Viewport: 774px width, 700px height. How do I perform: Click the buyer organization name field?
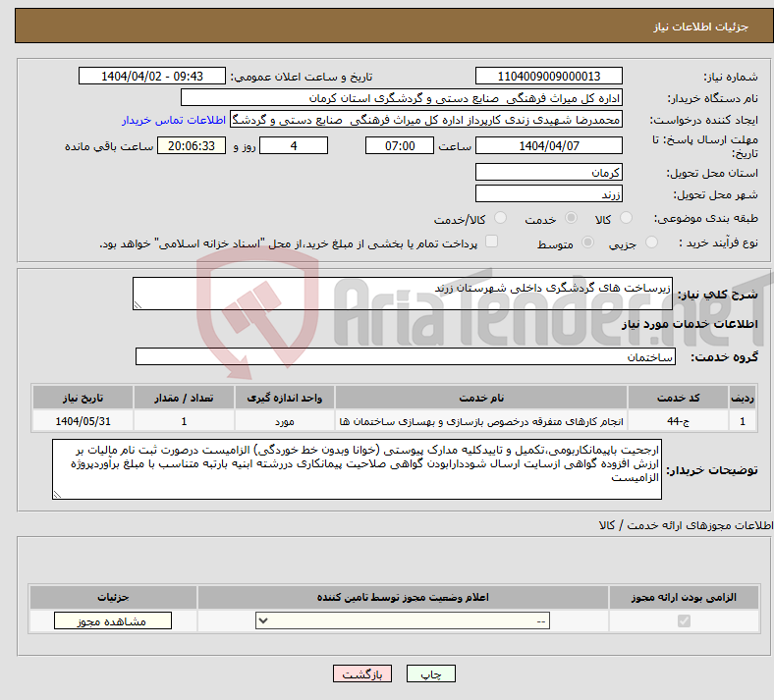402,98
